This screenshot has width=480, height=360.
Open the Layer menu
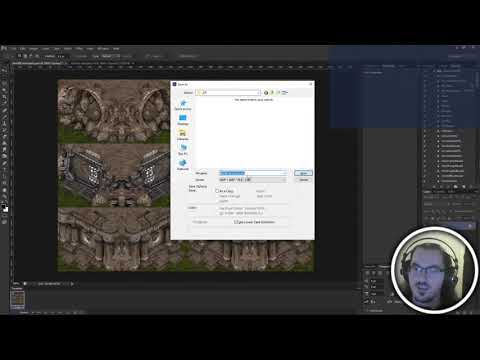45,49
